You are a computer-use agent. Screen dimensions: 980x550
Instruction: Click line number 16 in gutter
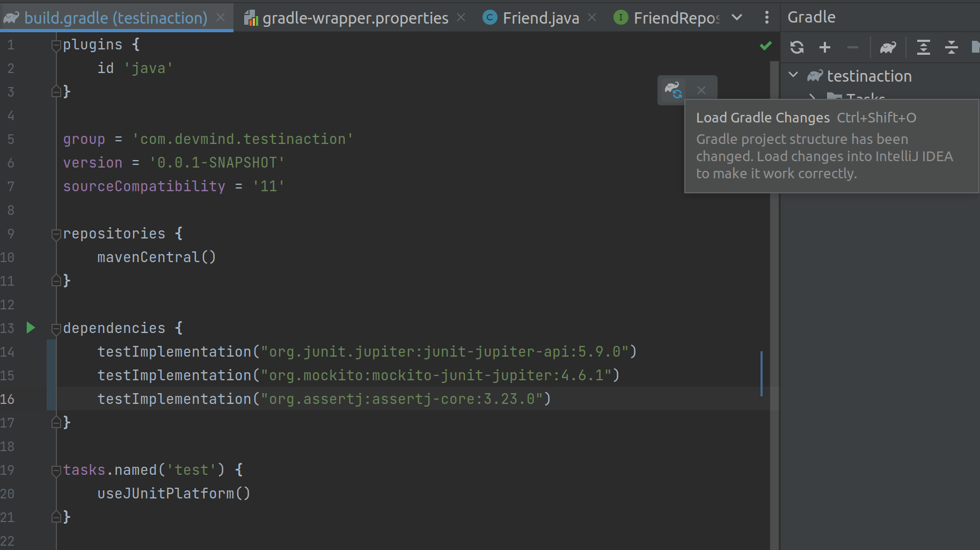(8, 399)
